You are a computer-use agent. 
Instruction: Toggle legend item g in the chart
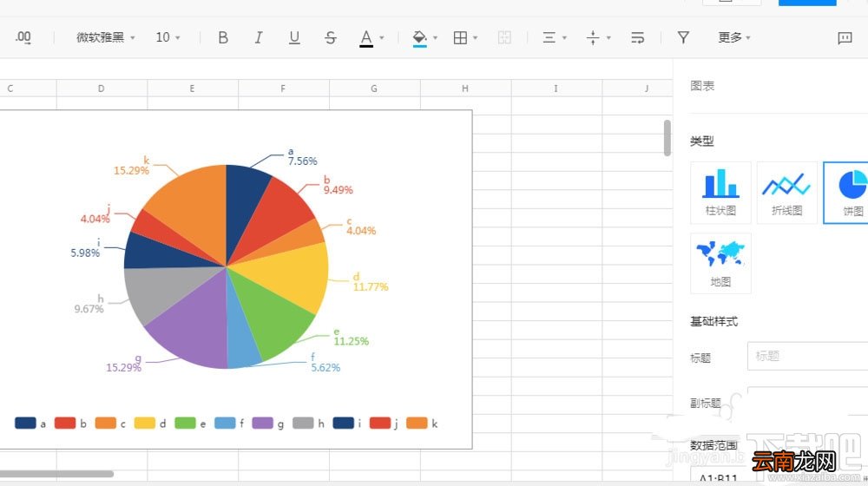pos(268,424)
